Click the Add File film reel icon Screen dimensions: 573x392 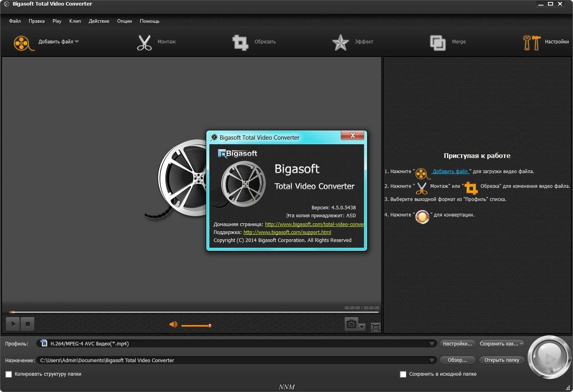(x=24, y=43)
